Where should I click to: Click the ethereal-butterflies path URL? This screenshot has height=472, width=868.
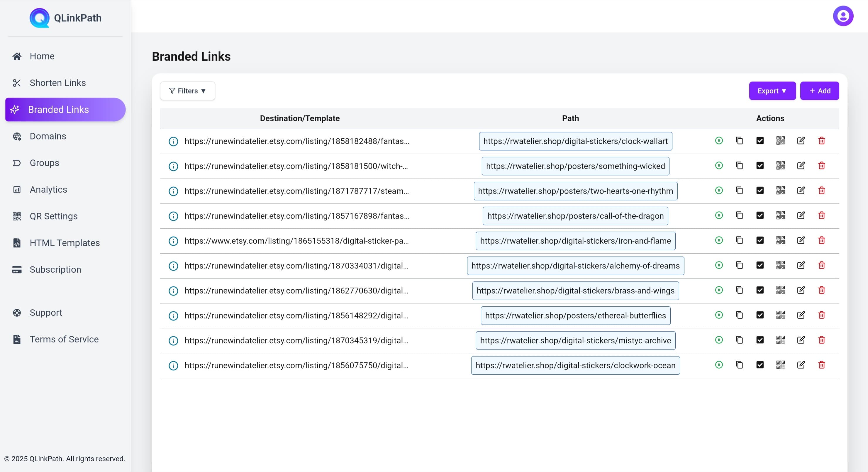click(576, 316)
